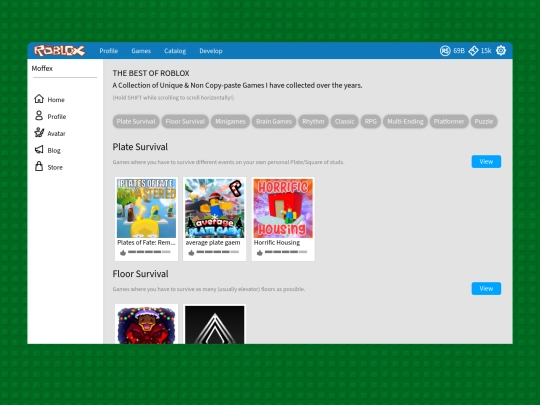The width and height of the screenshot is (540, 405).
Task: Select the Classic category chip
Action: pyautogui.click(x=344, y=121)
